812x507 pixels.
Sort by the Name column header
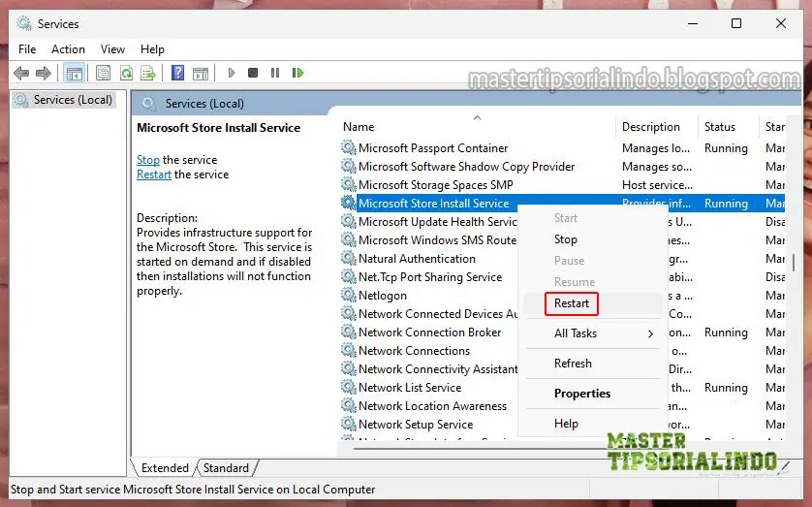pyautogui.click(x=477, y=127)
